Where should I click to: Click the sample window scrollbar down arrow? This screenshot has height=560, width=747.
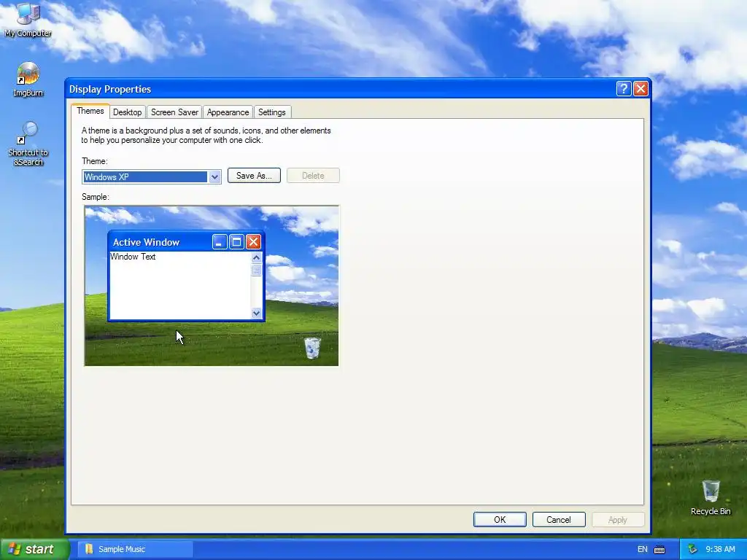pos(256,313)
